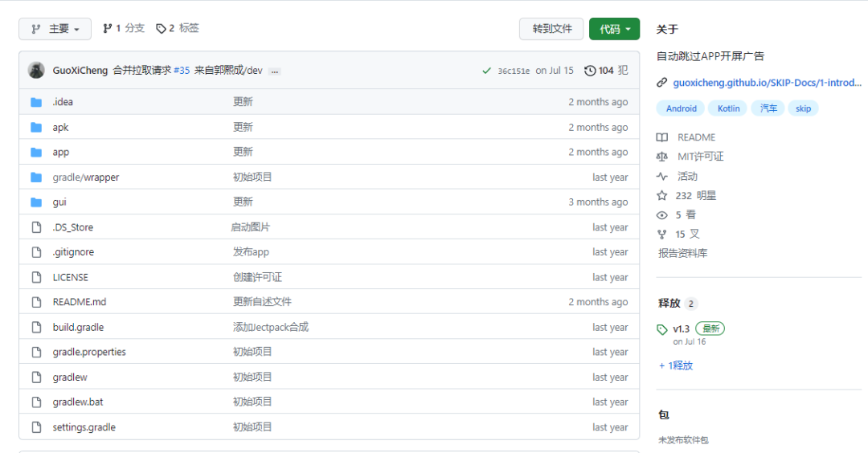Image resolution: width=868 pixels, height=453 pixels.
Task: Select the 汽车 topic tag
Action: coord(768,108)
